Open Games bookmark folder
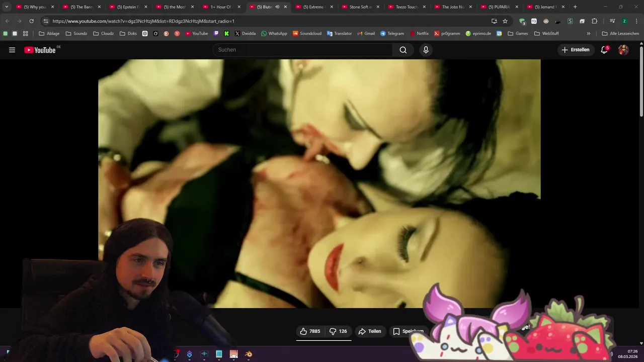 (518, 34)
